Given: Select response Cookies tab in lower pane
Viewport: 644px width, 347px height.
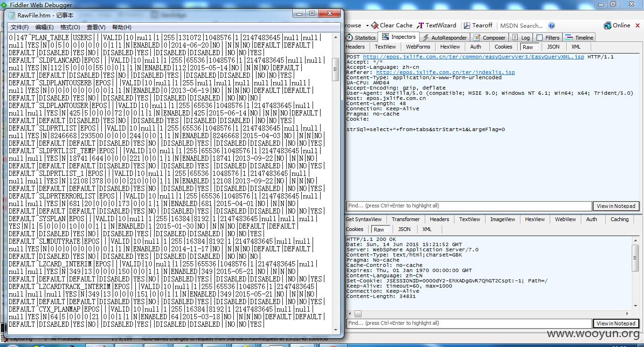Looking at the screenshot, I should (x=355, y=229).
